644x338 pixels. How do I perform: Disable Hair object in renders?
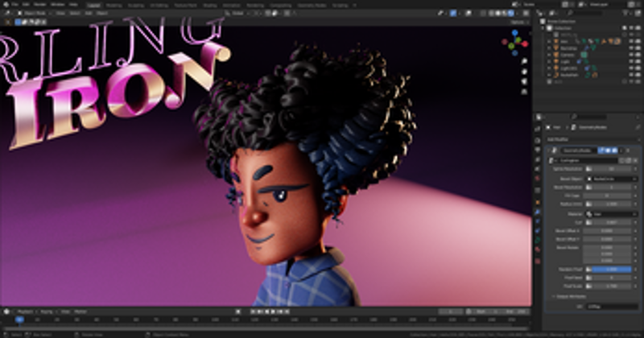pyautogui.click(x=638, y=42)
